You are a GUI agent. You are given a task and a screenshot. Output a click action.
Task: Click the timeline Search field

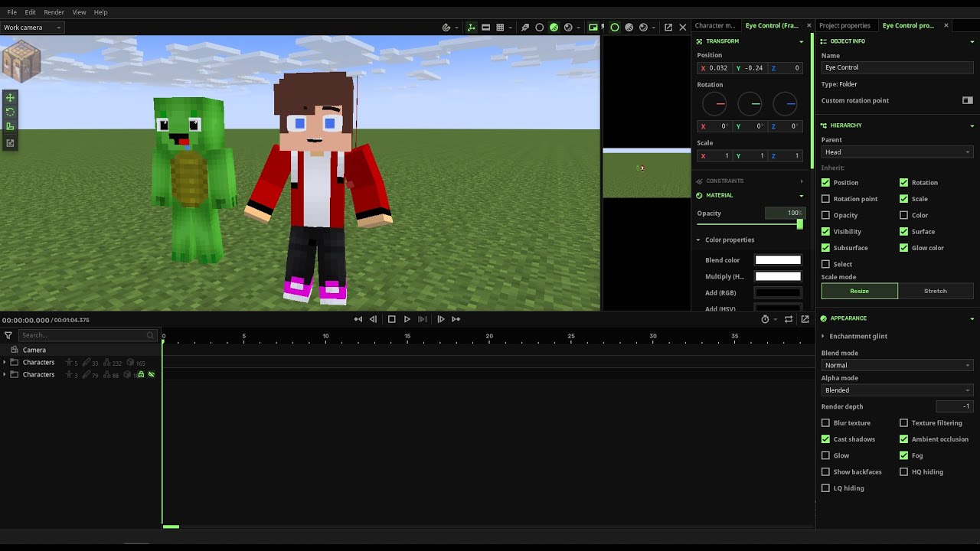click(87, 335)
